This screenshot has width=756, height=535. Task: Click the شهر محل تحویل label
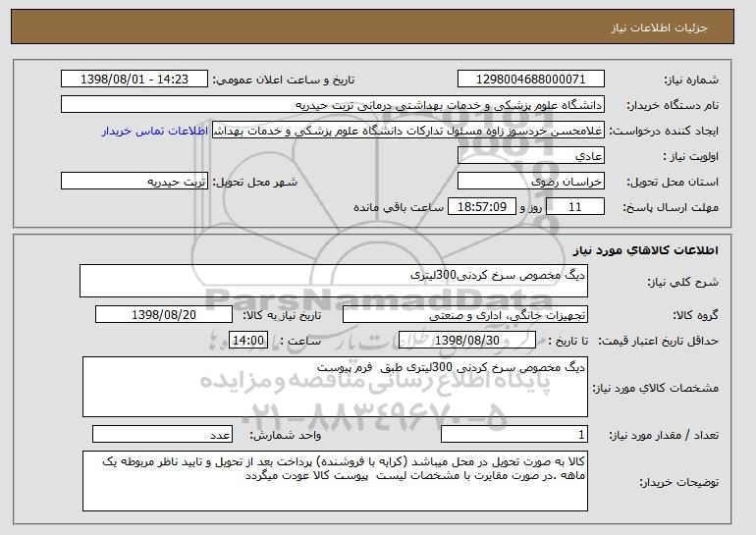255,182
